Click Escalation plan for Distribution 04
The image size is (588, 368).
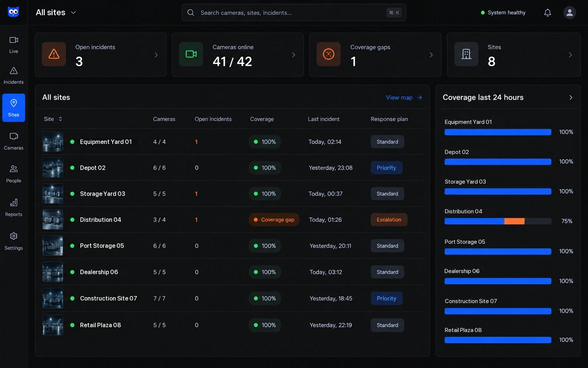(x=389, y=220)
